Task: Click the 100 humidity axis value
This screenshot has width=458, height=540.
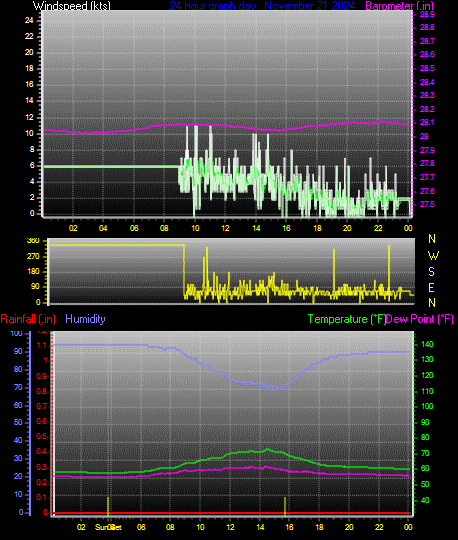Action: [x=16, y=333]
